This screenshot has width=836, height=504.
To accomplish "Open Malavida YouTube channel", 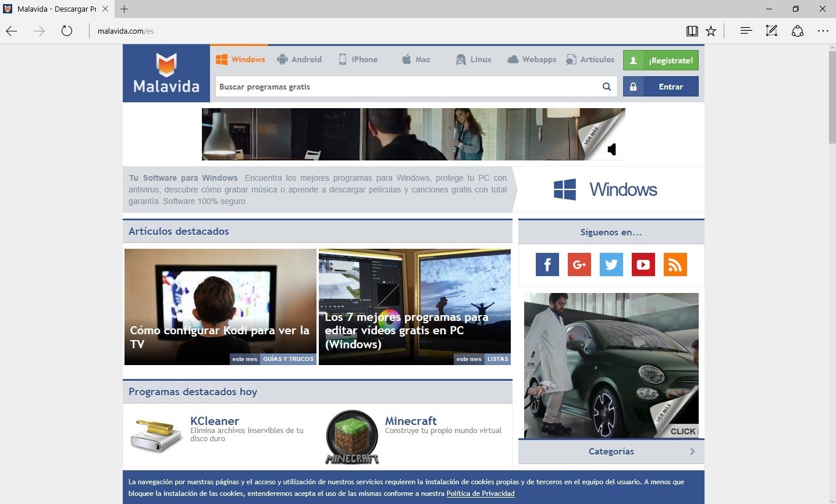I will 643,264.
